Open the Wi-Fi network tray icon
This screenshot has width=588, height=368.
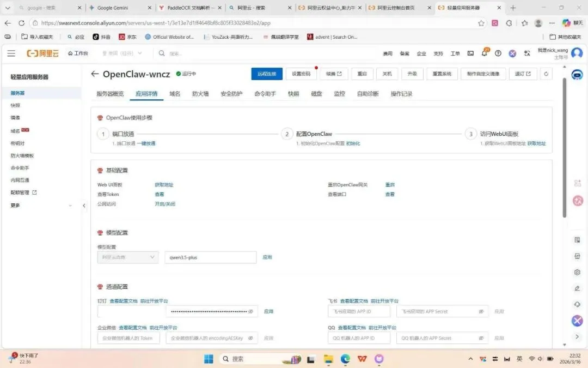click(x=532, y=359)
